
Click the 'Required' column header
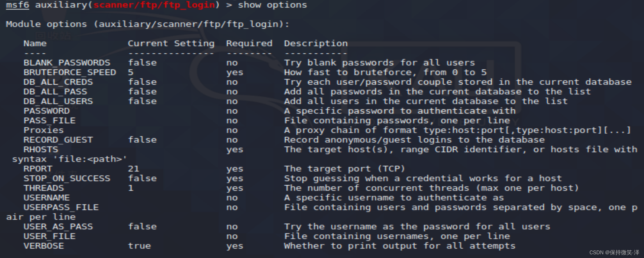(x=249, y=44)
